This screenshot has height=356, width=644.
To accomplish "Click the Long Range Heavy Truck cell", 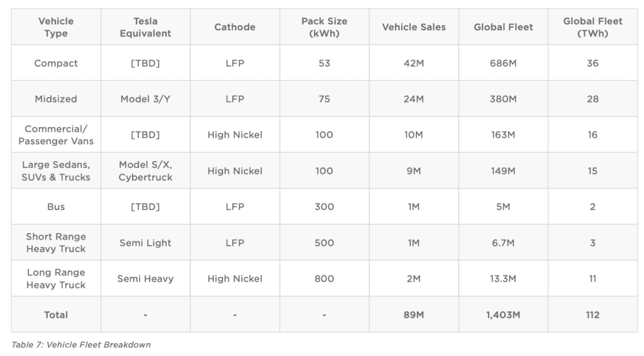I will 56,279.
